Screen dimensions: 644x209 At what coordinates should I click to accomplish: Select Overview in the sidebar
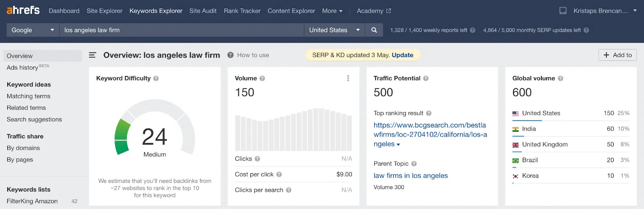(42, 56)
